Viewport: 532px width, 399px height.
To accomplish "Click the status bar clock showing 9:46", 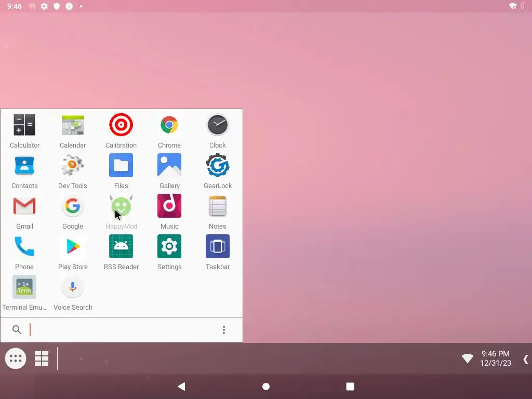I will (x=14, y=6).
